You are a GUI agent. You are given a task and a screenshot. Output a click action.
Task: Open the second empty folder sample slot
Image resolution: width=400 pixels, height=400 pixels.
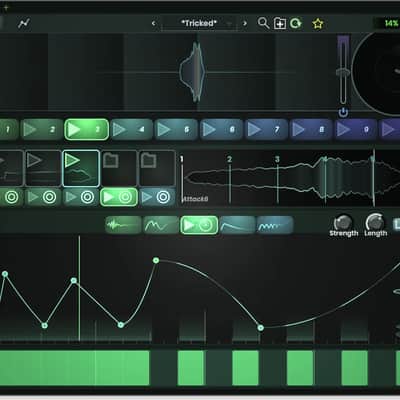pos(157,168)
